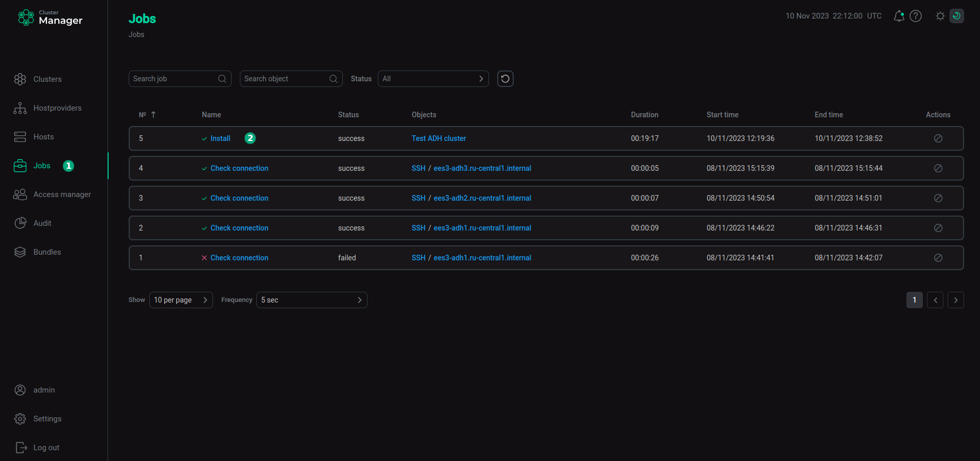Expand the Frequency 5 sec dropdown

click(311, 300)
